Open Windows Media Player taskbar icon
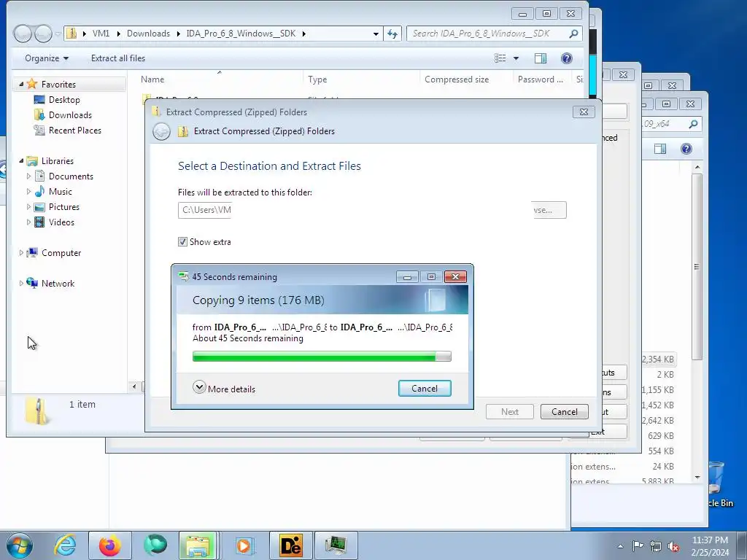The image size is (747, 560). pyautogui.click(x=244, y=545)
